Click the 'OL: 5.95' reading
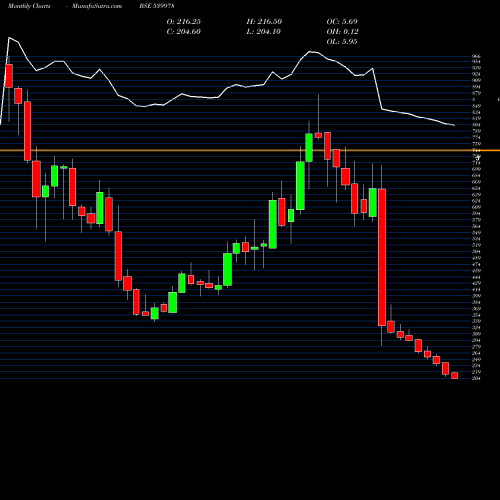This screenshot has width=500, height=500. 342,42
